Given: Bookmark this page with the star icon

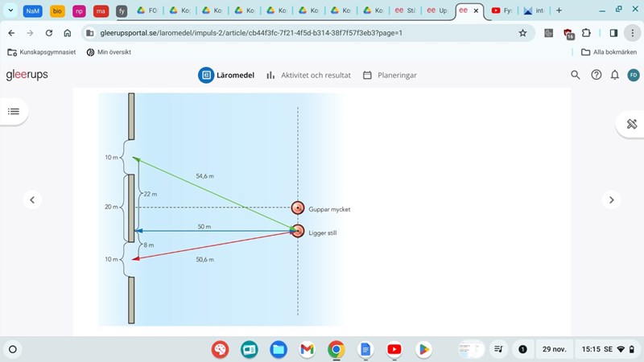Looking at the screenshot, I should click(522, 33).
